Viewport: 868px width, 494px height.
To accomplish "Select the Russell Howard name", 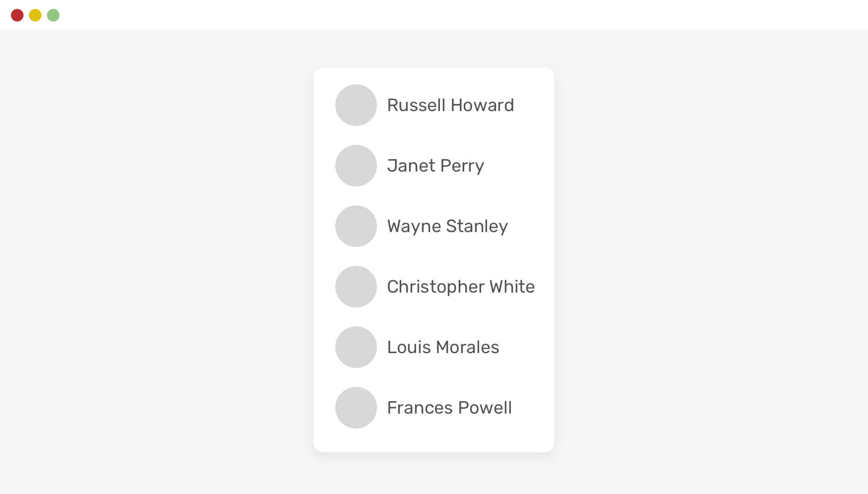I will point(450,105).
